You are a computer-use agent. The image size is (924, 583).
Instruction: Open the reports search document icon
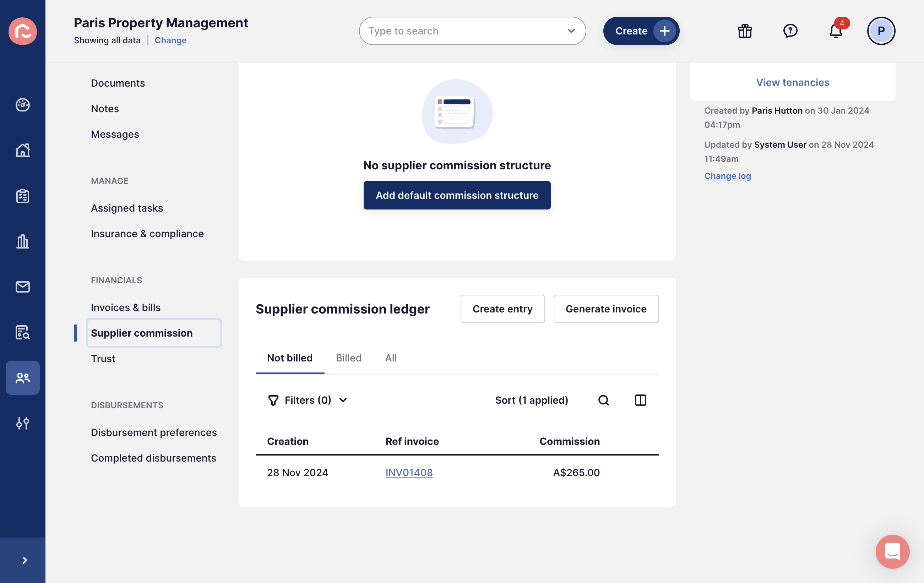[23, 332]
